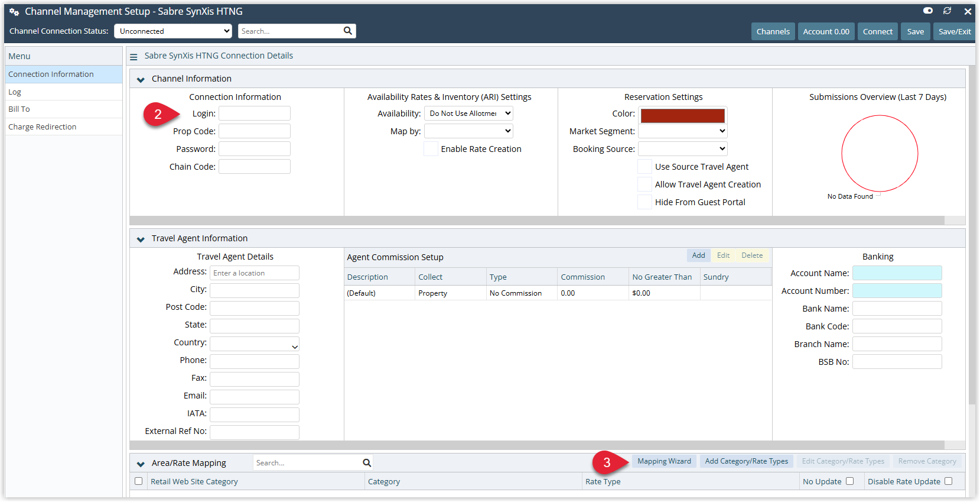Open the Map by dropdown
Viewport: 980px width, 502px height.
point(468,131)
